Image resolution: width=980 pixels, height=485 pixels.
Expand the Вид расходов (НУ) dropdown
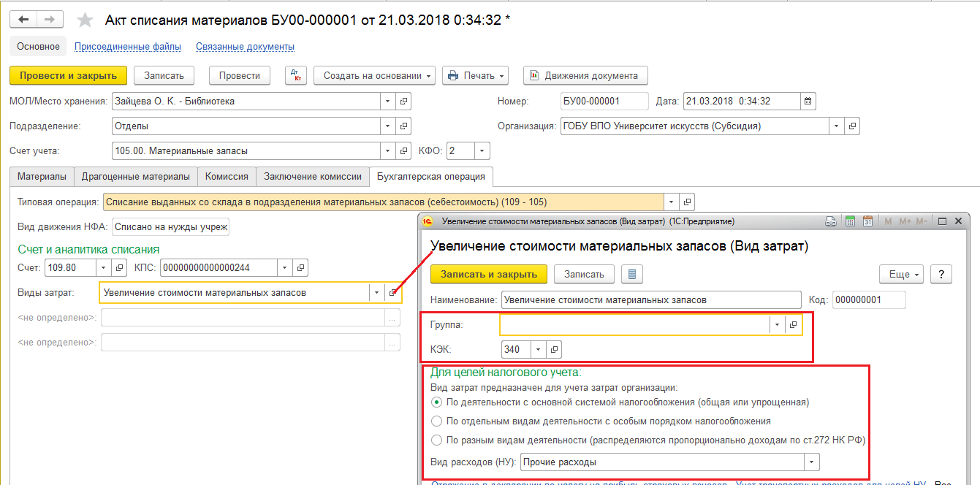tap(811, 462)
